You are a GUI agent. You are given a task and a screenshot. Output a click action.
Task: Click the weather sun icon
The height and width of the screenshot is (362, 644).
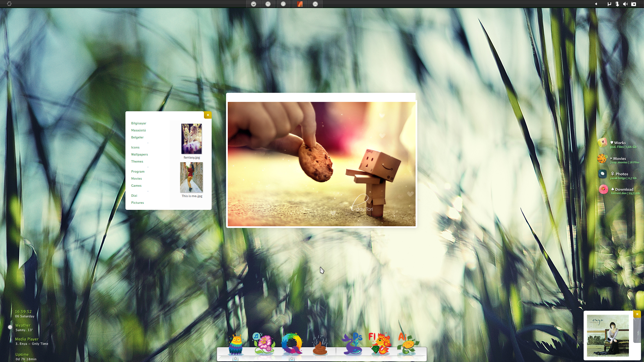coord(10,327)
